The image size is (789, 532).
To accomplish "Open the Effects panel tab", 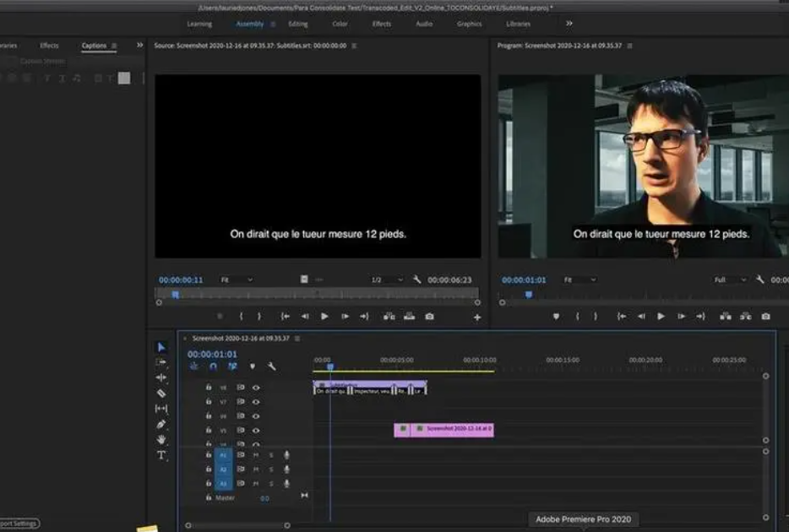I will coord(49,46).
